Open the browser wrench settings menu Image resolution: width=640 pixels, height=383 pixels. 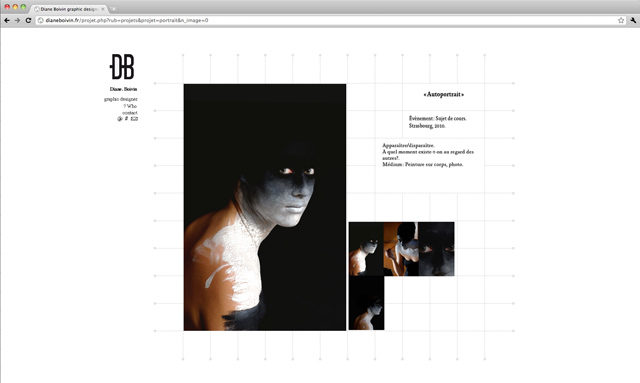pyautogui.click(x=633, y=20)
